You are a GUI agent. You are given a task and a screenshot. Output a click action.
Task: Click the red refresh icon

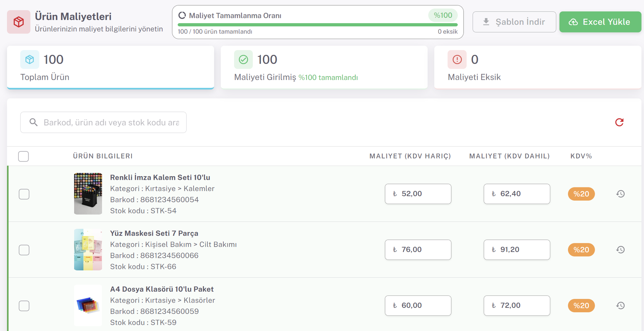[x=619, y=122]
